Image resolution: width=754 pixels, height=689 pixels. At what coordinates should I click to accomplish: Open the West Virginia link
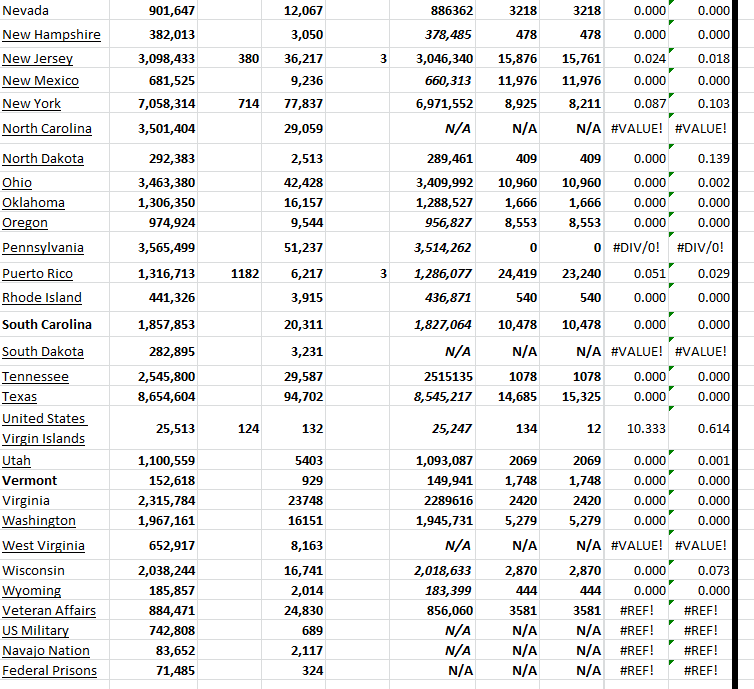(x=43, y=546)
